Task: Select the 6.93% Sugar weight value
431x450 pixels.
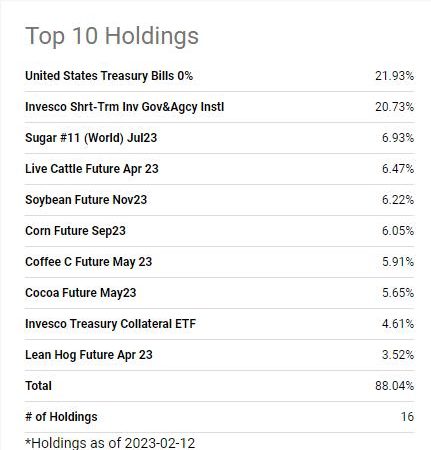Action: click(398, 138)
